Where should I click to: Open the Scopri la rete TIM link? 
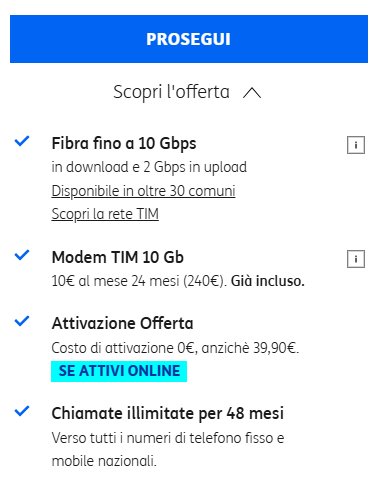pyautogui.click(x=105, y=214)
